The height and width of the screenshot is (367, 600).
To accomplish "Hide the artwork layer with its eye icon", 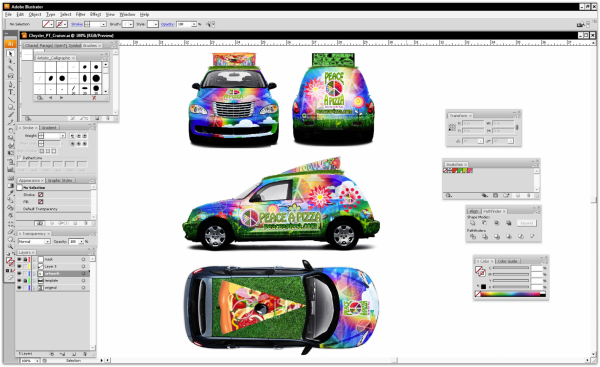I will [19, 273].
